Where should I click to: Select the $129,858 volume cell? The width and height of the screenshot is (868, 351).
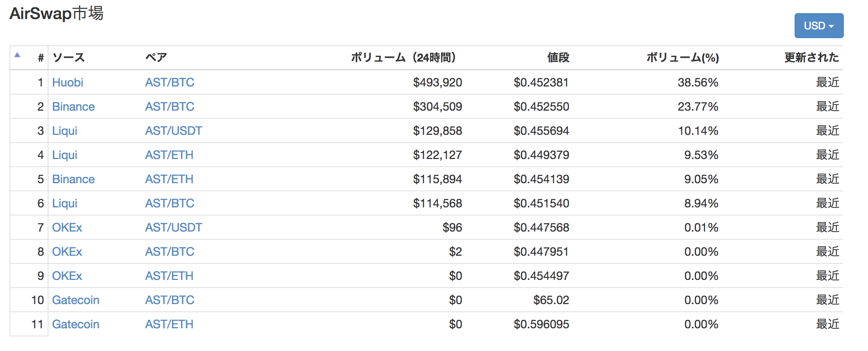tap(437, 131)
